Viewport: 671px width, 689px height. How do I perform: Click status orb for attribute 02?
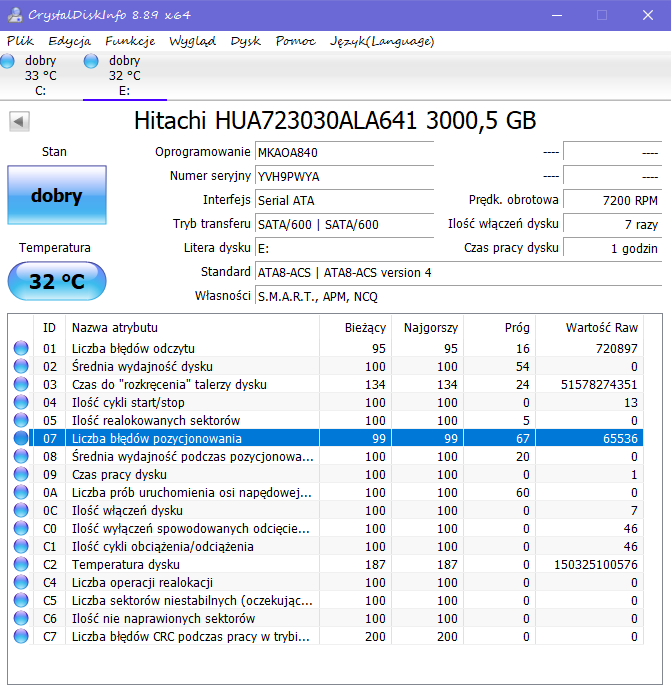coord(21,366)
